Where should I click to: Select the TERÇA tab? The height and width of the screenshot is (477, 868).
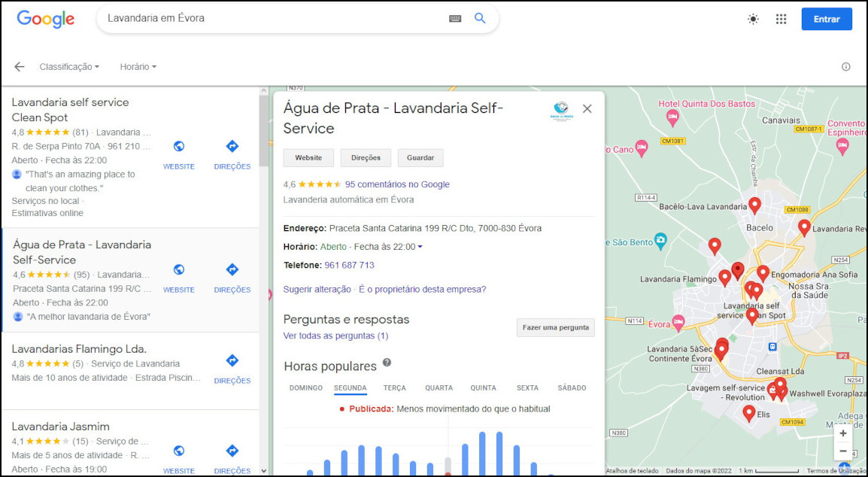coord(395,387)
